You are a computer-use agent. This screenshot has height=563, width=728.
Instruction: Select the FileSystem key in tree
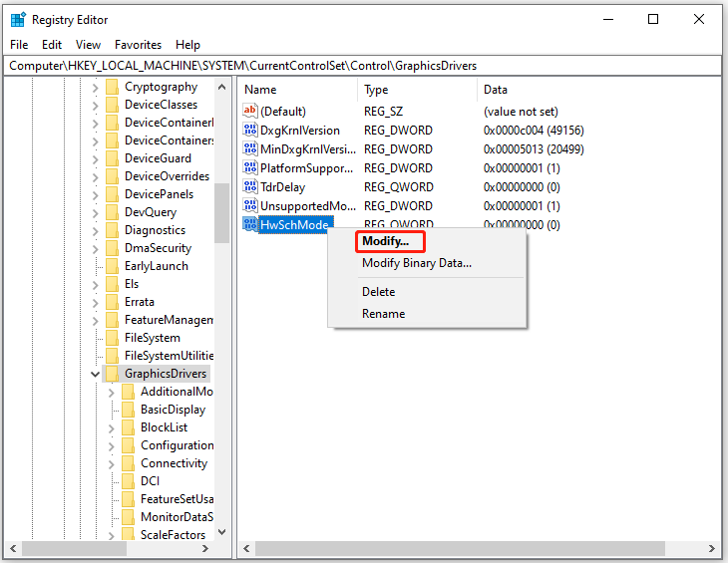pos(152,338)
